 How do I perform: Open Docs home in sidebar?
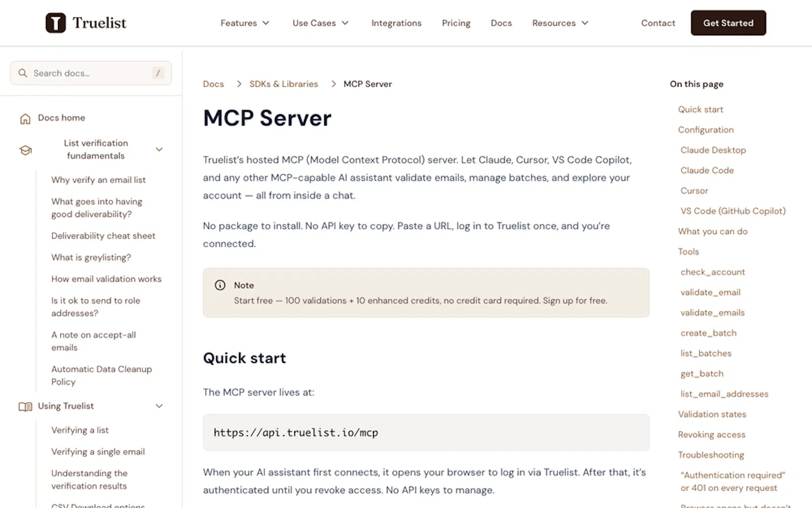click(61, 118)
